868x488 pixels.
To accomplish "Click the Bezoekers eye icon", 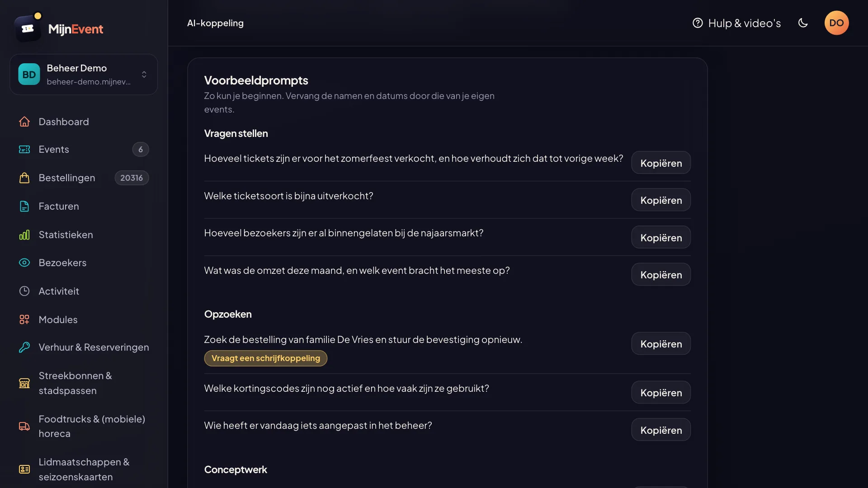I will click(24, 263).
